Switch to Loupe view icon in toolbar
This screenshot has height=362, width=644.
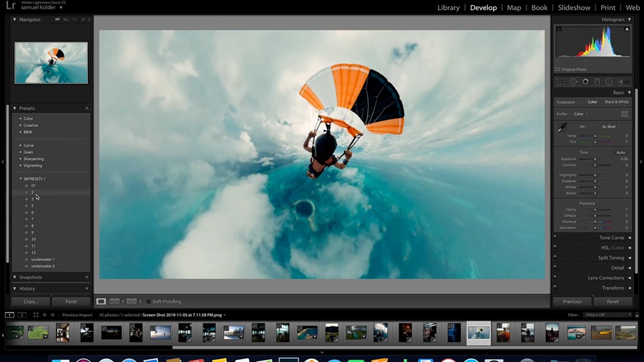[x=101, y=301]
